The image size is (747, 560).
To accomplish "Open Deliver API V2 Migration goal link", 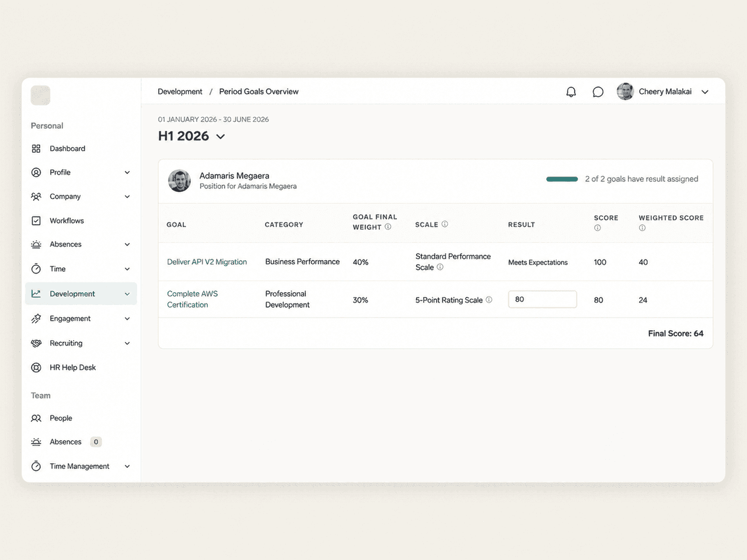I will click(207, 262).
